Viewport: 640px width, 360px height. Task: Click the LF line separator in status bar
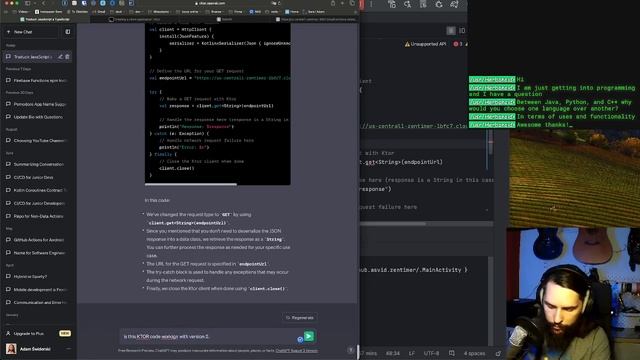[x=411, y=353]
